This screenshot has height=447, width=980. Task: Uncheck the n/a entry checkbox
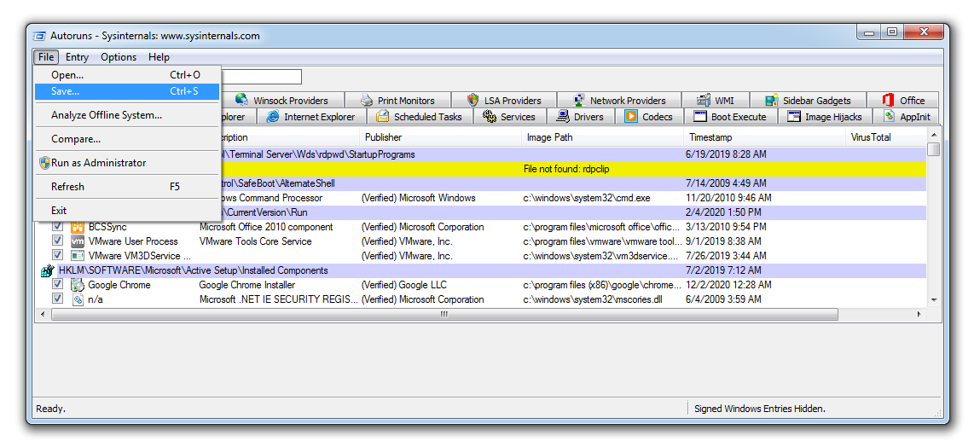57,299
